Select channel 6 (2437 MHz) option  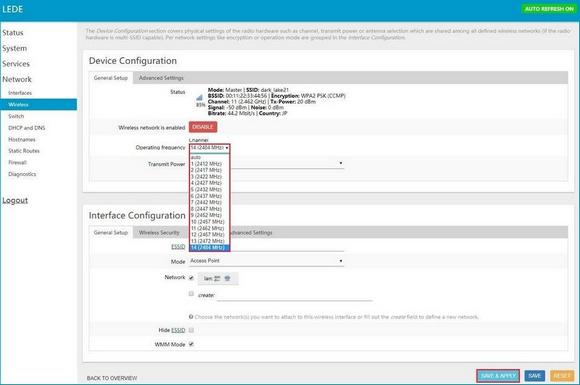[206, 196]
